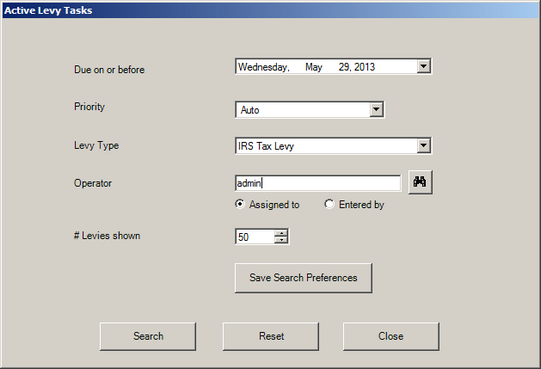Image resolution: width=541 pixels, height=369 pixels.
Task: Decrease the number of levies shown
Action: click(281, 240)
